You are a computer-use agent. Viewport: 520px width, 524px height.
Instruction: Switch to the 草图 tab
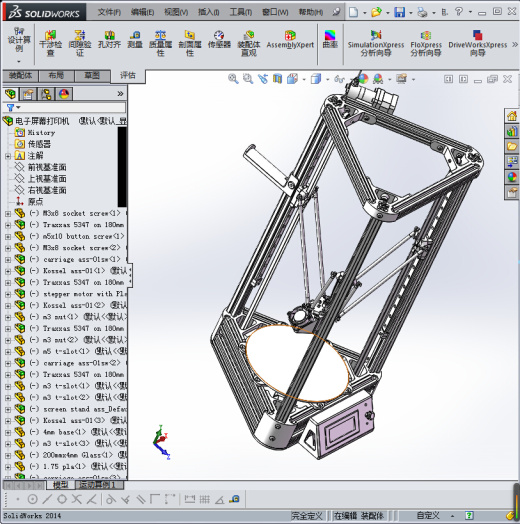pos(92,76)
